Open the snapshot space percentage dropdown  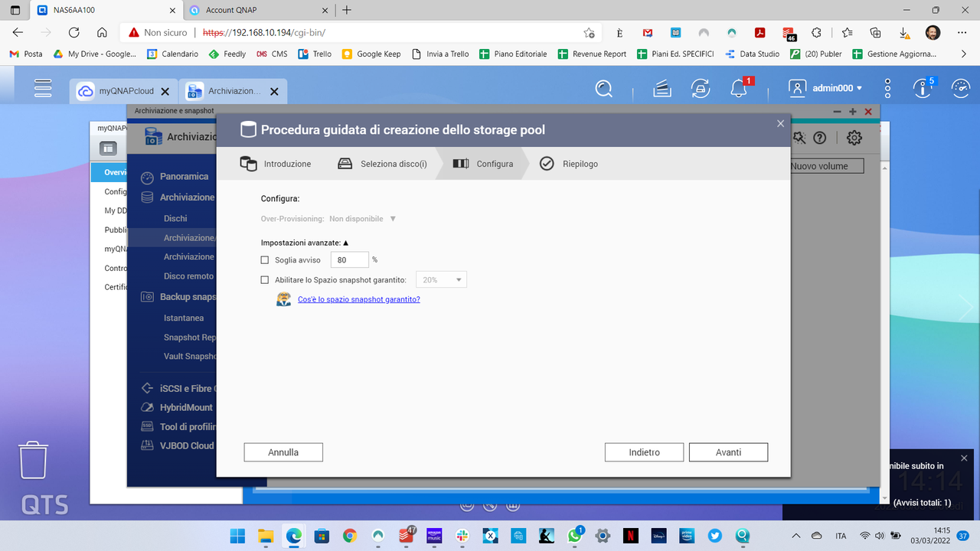[x=441, y=280]
